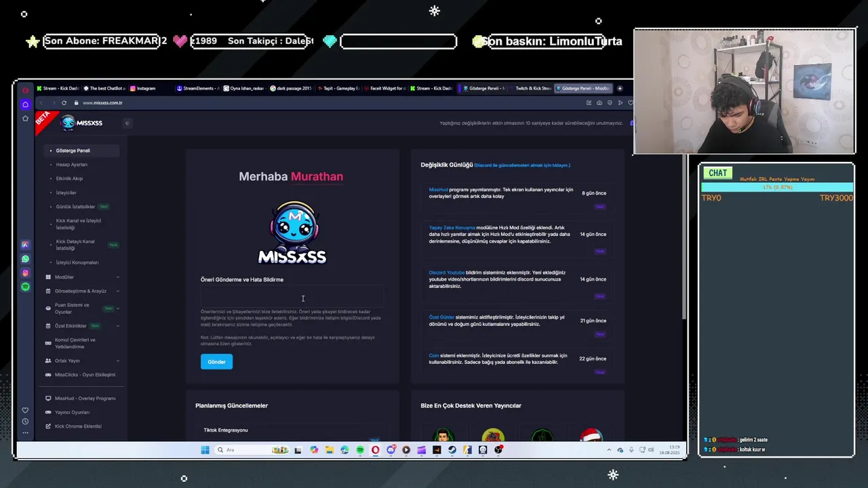Screen dimensions: 868x488
Task: Open the Opera sidebar home icon
Action: click(25, 104)
